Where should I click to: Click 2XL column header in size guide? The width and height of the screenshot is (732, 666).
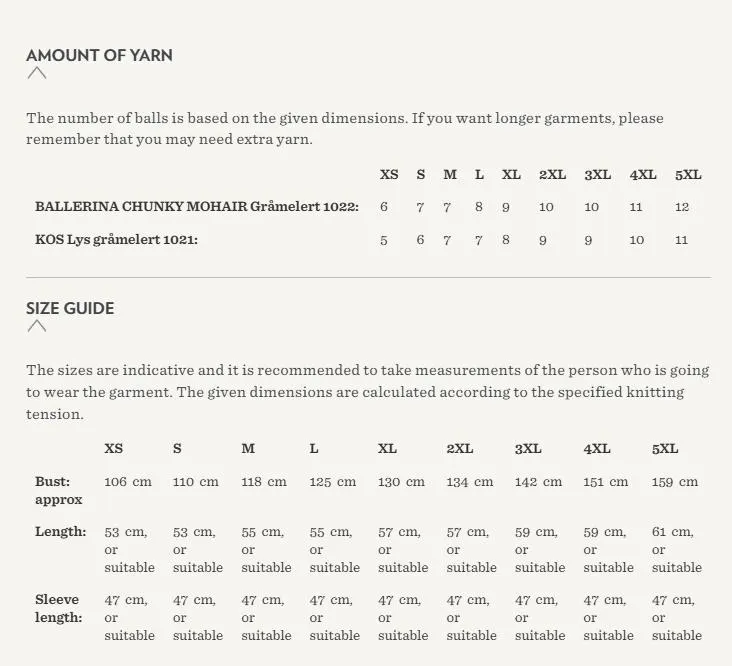point(460,449)
